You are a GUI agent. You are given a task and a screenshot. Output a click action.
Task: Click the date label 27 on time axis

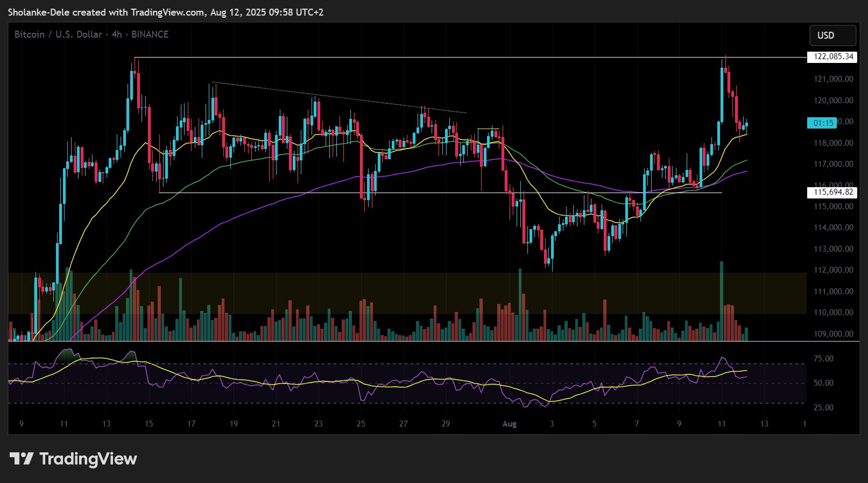pyautogui.click(x=404, y=424)
